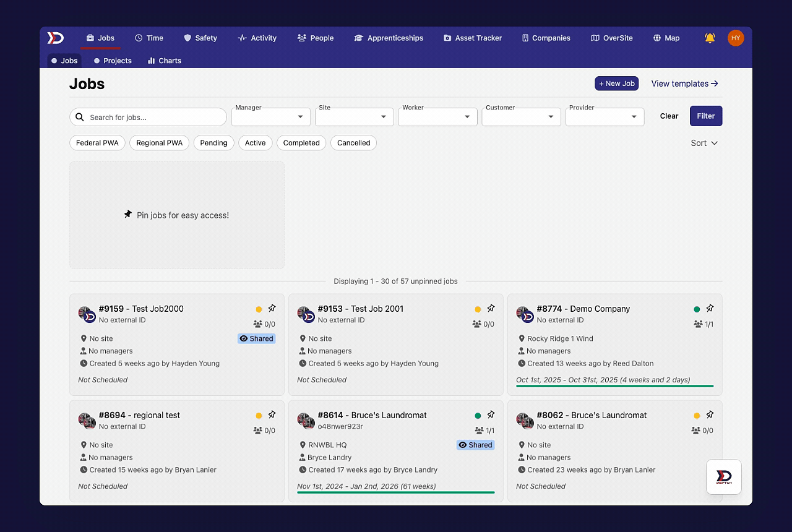Switch to the Charts sub-tab
Screen dimensions: 792x532
(165, 61)
